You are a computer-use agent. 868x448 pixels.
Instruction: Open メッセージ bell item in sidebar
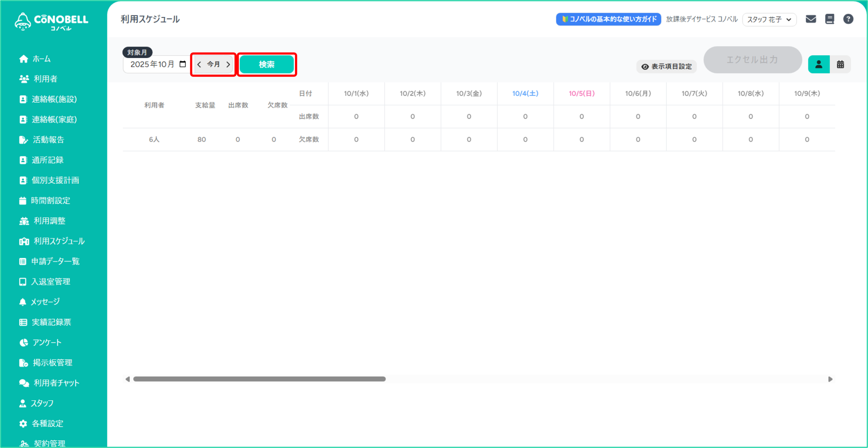(45, 302)
